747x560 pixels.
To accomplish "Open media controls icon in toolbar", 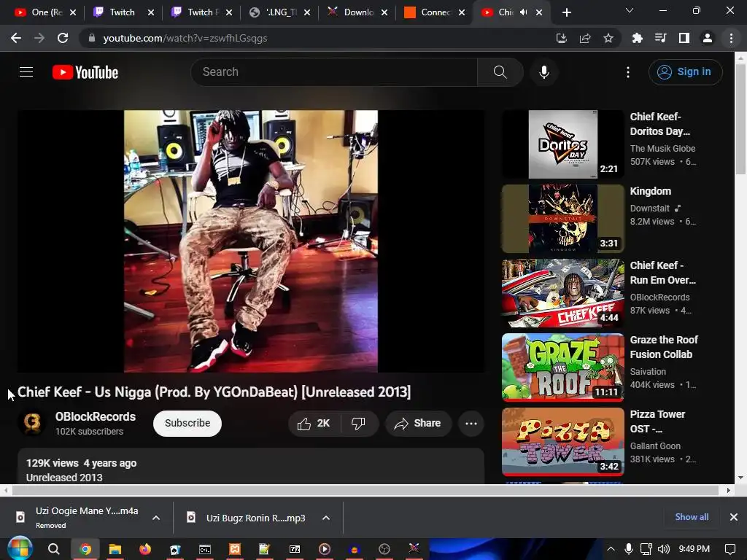I will (660, 38).
